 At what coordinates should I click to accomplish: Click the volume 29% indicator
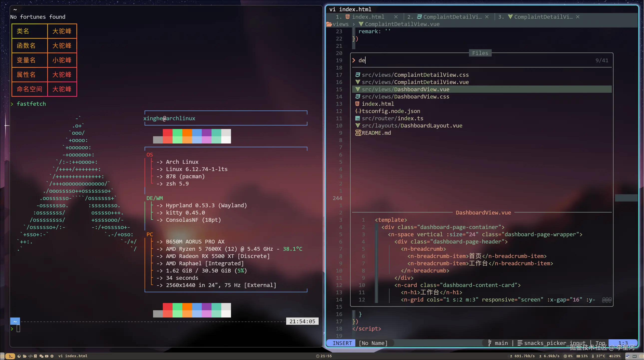[x=615, y=356]
